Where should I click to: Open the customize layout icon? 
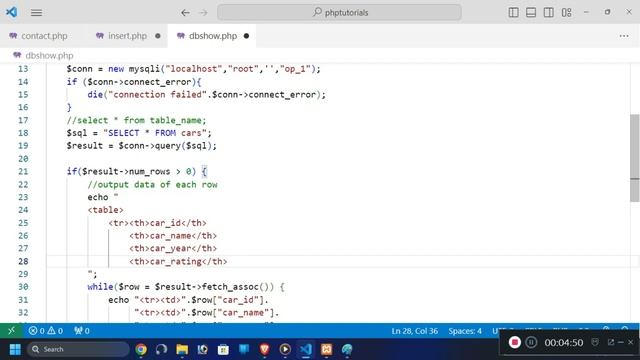tap(566, 12)
